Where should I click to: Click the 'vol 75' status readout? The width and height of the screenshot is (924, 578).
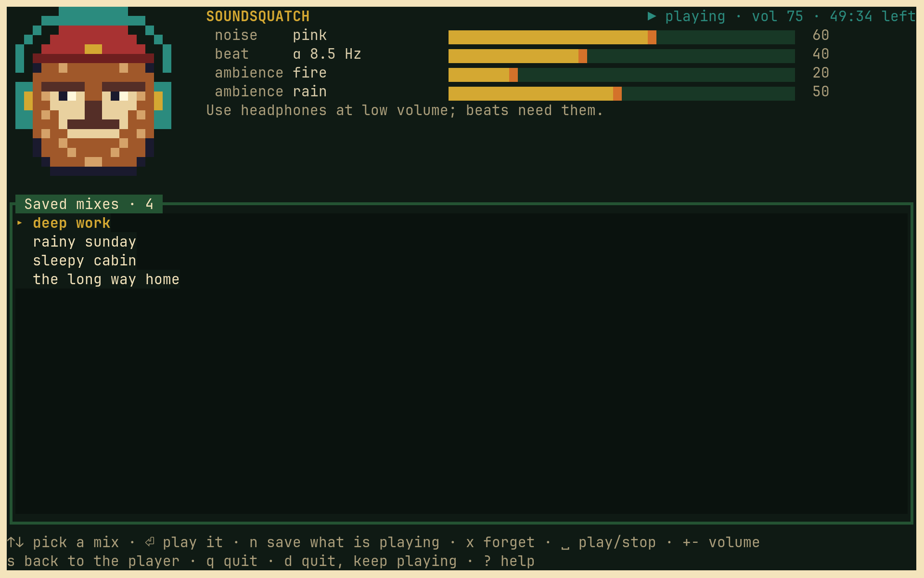click(x=778, y=16)
